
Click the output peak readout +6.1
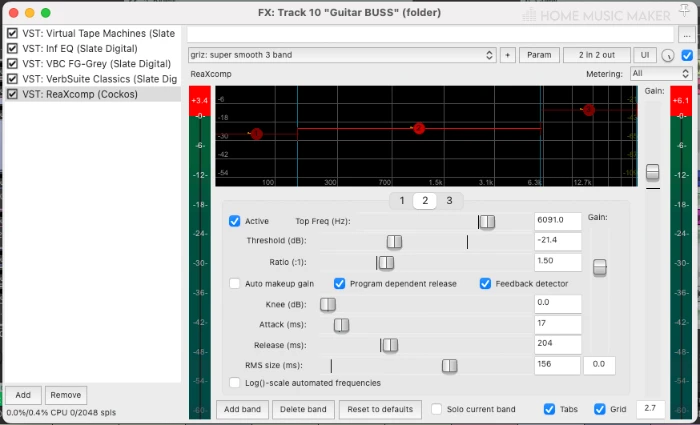coord(681,101)
